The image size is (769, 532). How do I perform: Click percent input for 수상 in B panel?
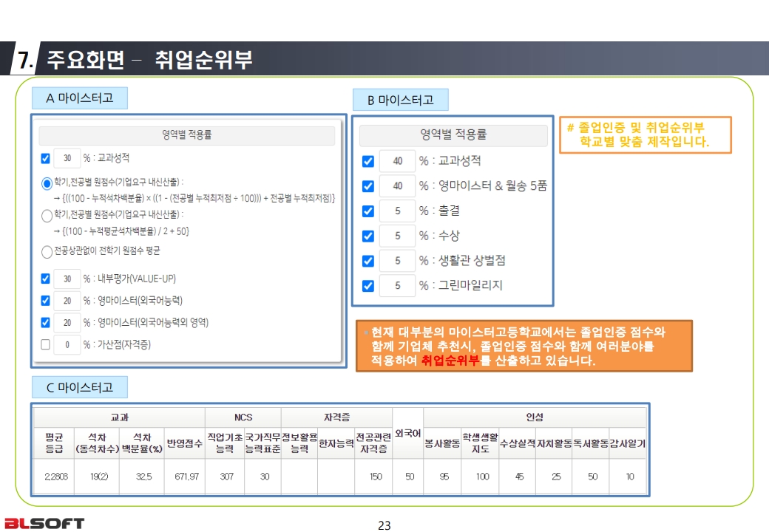click(x=397, y=236)
